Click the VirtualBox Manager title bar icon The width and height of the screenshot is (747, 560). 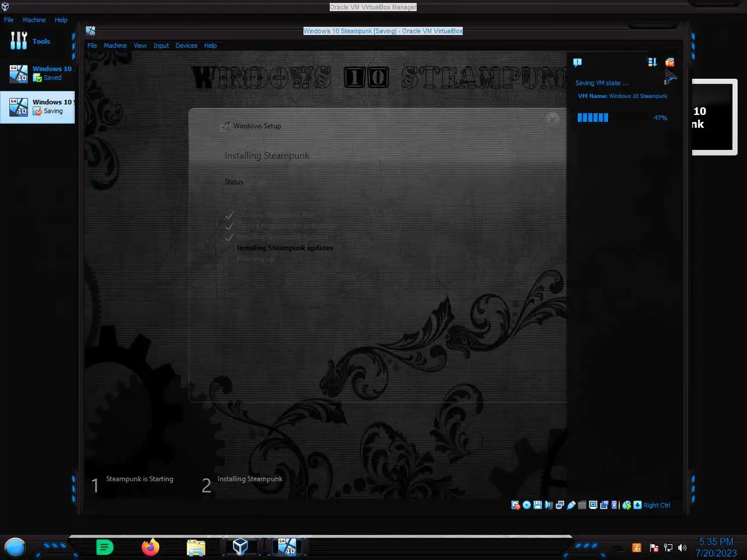[x=5, y=7]
